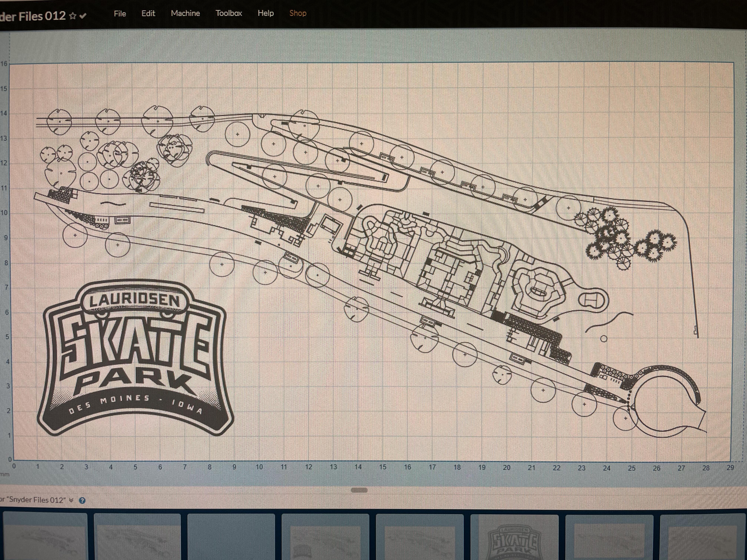Select the blank third workpiece thumbnail
The width and height of the screenshot is (747, 560).
231,537
